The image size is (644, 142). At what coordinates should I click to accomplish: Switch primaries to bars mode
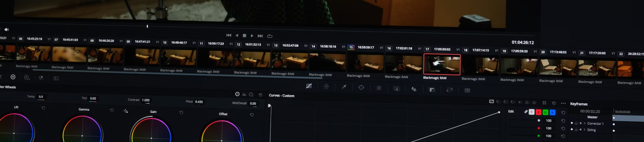point(244,94)
